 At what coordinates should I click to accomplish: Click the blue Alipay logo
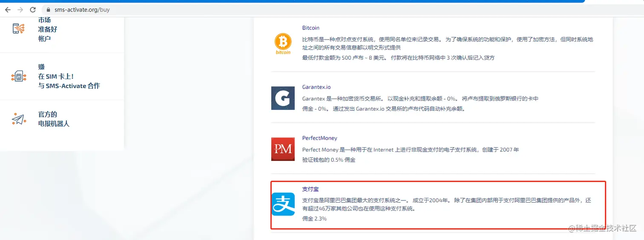click(283, 204)
